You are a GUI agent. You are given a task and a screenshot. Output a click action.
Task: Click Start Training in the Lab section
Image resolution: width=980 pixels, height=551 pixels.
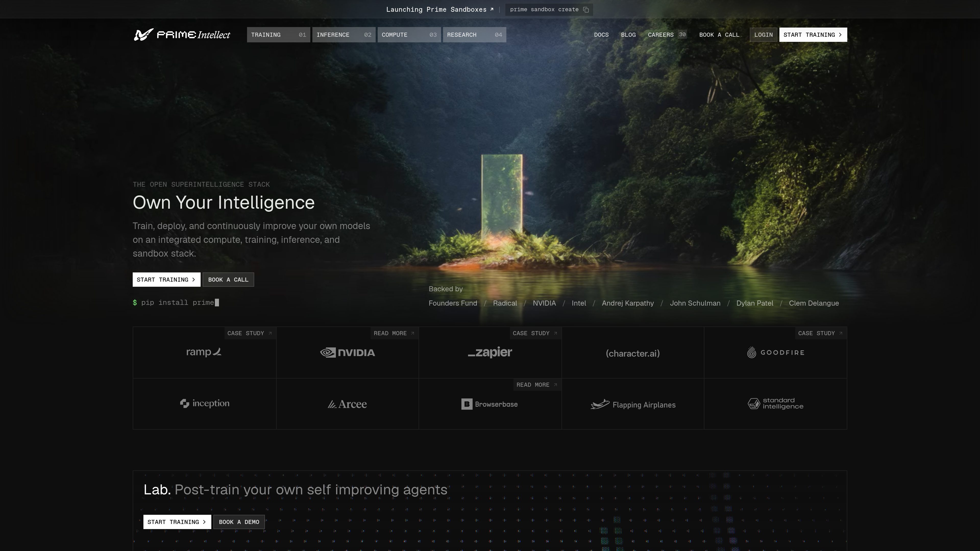[177, 522]
